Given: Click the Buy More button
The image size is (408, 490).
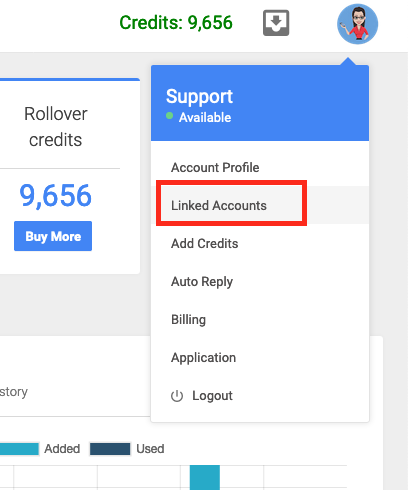Looking at the screenshot, I should [53, 236].
